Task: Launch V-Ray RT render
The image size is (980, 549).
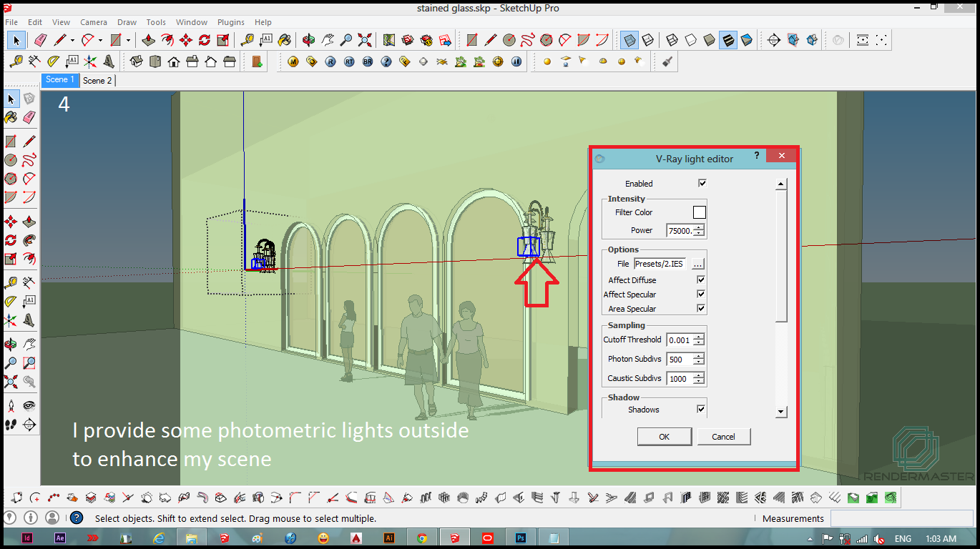Action: [x=349, y=61]
